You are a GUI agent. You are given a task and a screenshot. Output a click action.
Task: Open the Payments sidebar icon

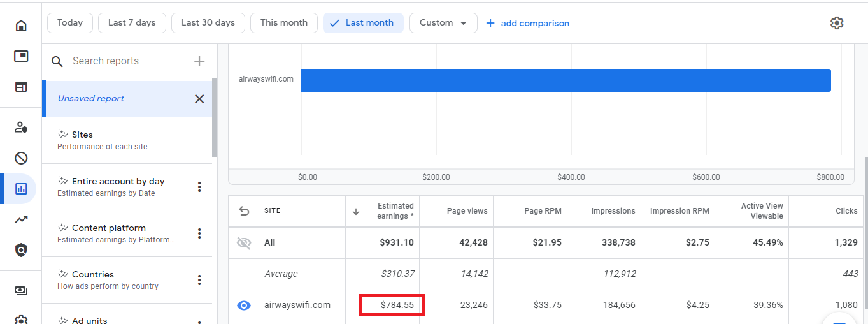21,290
